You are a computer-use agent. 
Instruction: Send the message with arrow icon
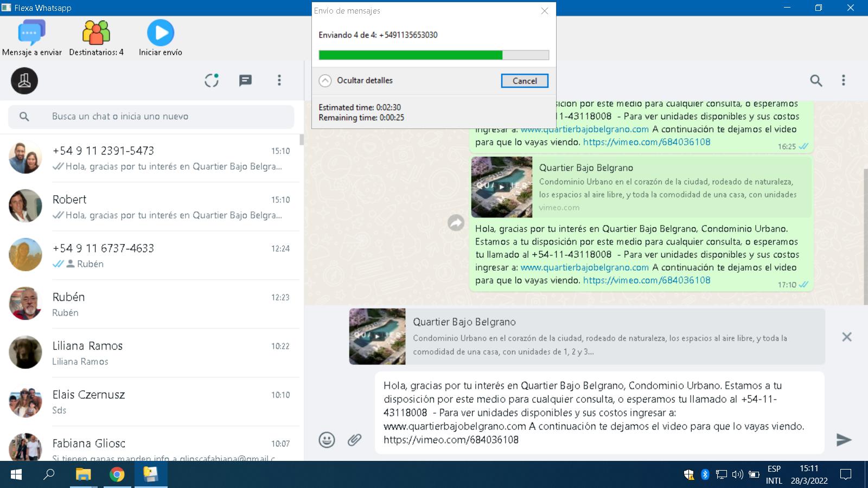click(x=844, y=440)
